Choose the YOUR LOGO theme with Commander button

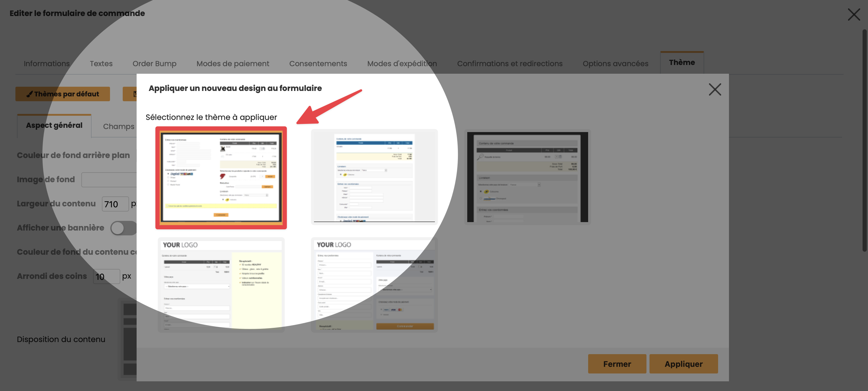[x=374, y=285]
